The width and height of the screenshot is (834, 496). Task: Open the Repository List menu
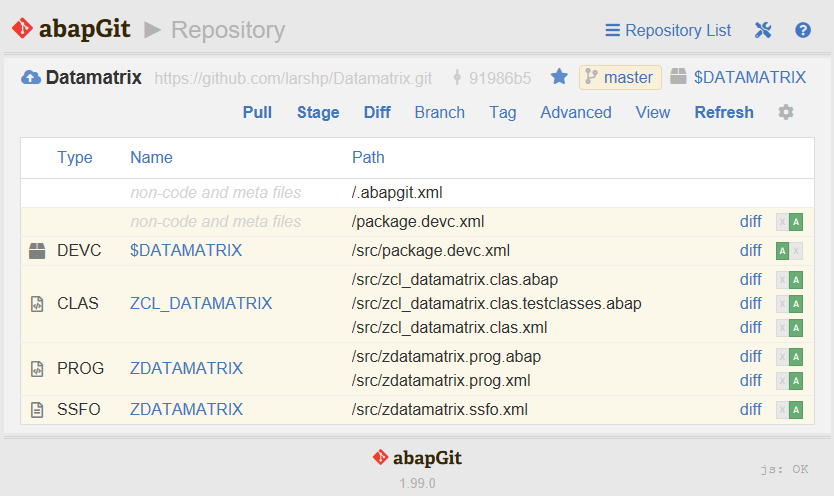click(668, 30)
